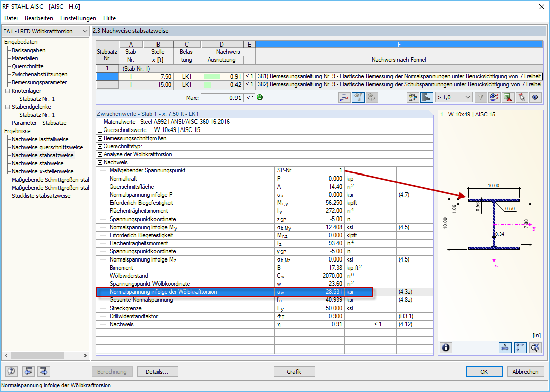Go to previous table with left arrow icon
The image size is (550, 392).
pos(28,371)
